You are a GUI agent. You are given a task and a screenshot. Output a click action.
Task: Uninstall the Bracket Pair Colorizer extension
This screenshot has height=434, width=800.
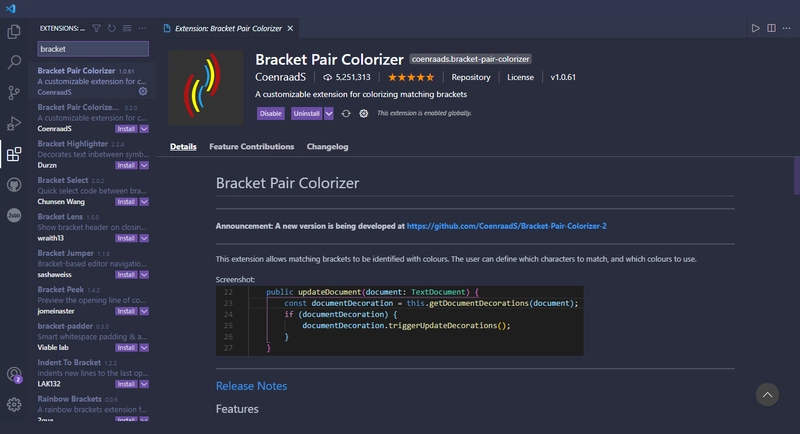point(307,113)
